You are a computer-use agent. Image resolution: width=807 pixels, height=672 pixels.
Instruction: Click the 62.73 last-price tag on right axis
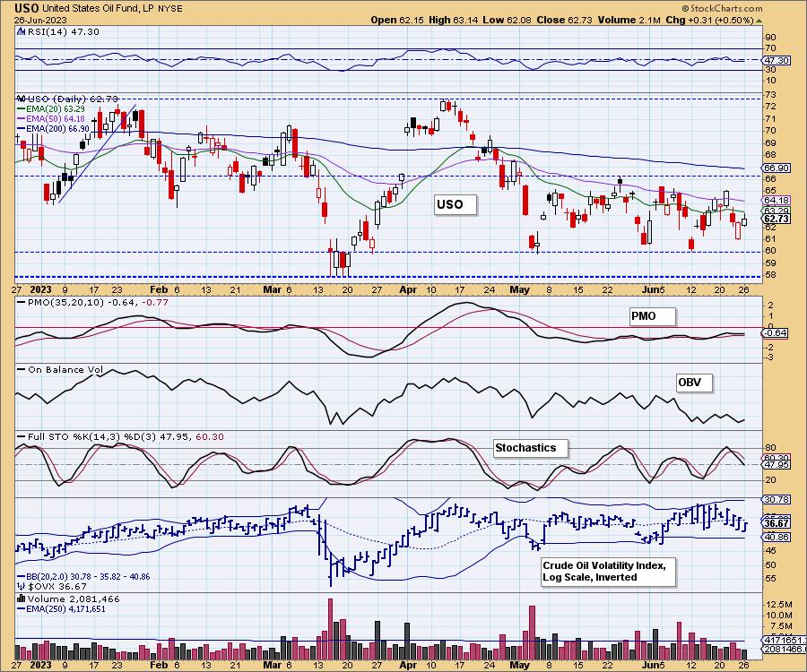[x=777, y=219]
